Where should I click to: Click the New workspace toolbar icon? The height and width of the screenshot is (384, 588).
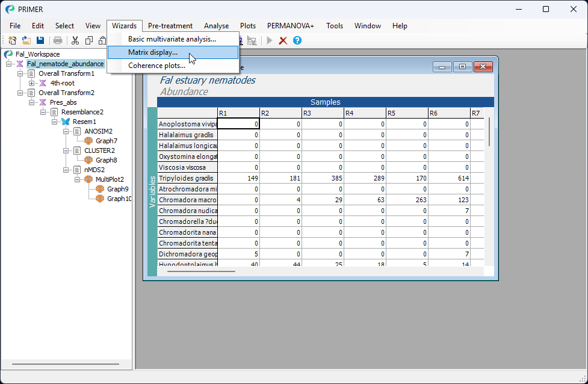pos(13,40)
